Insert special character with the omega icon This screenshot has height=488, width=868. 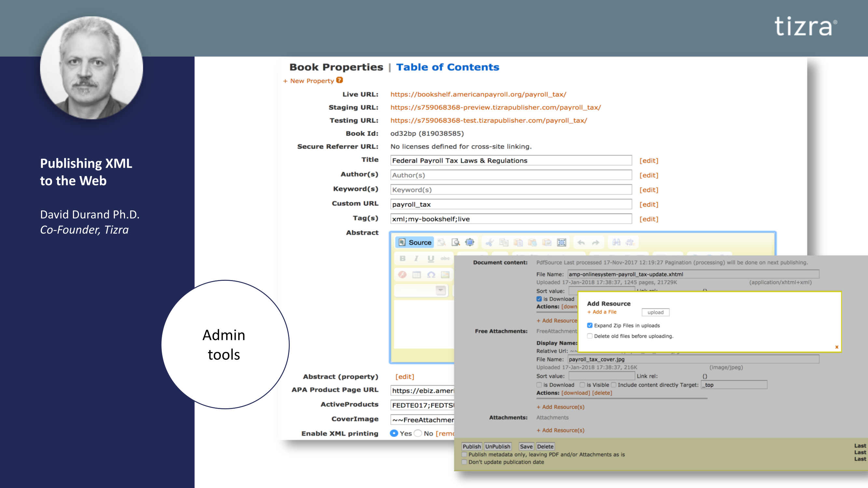pyautogui.click(x=431, y=275)
